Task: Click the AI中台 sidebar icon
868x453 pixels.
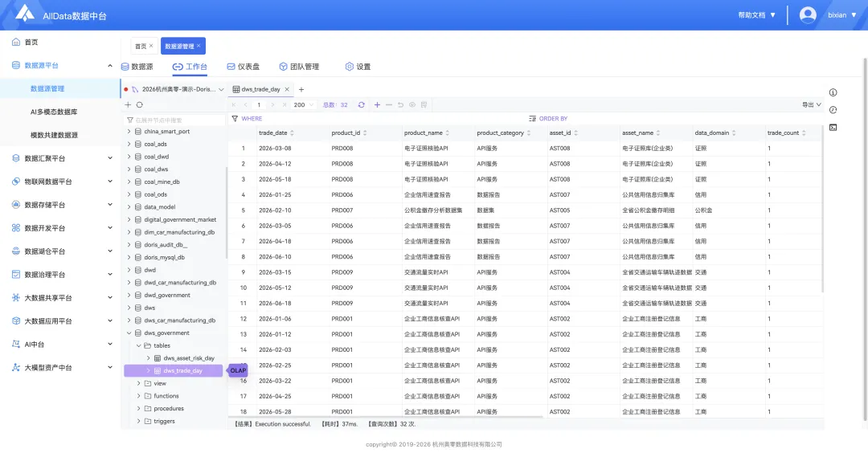Action: pyautogui.click(x=16, y=344)
